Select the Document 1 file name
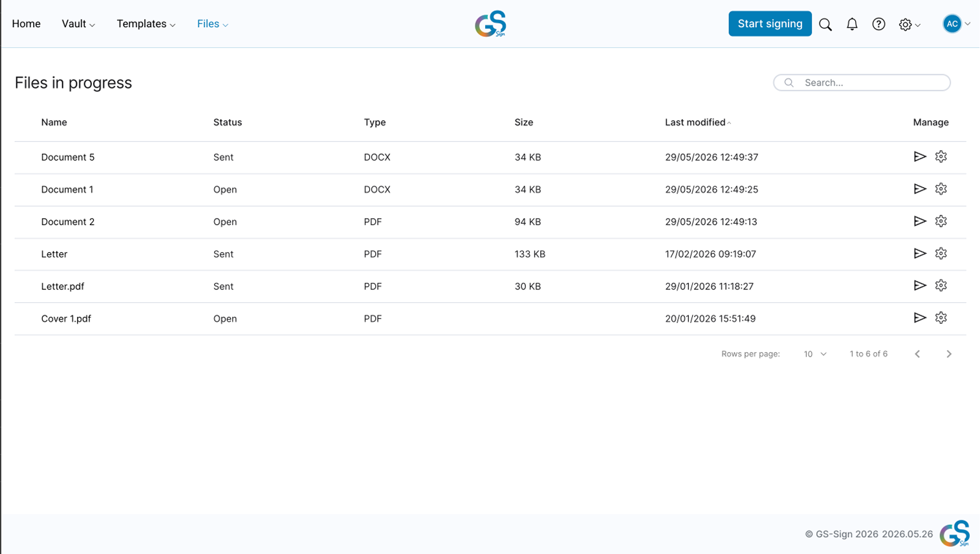Image resolution: width=980 pixels, height=554 pixels. [67, 190]
